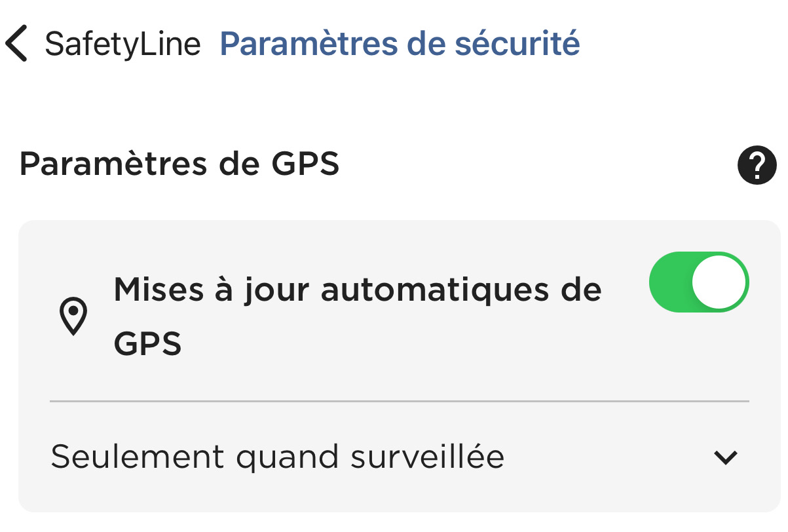Click the down chevron in the GPS card
The image size is (788, 532).
point(725,457)
